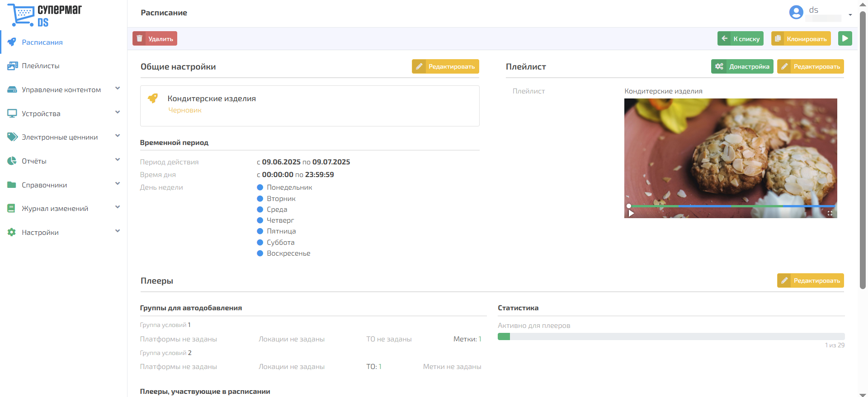The image size is (868, 397).
Task: Click the 23:59:59 end time value
Action: click(x=320, y=175)
